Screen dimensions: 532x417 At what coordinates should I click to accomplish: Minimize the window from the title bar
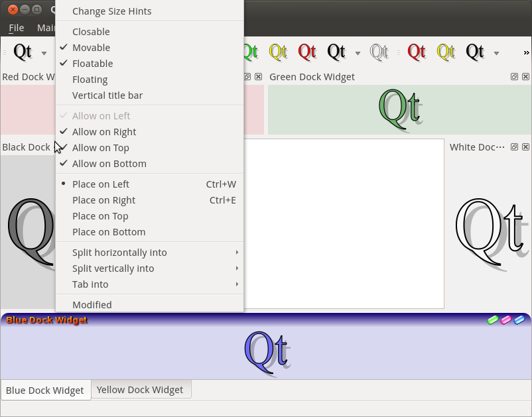[x=25, y=9]
